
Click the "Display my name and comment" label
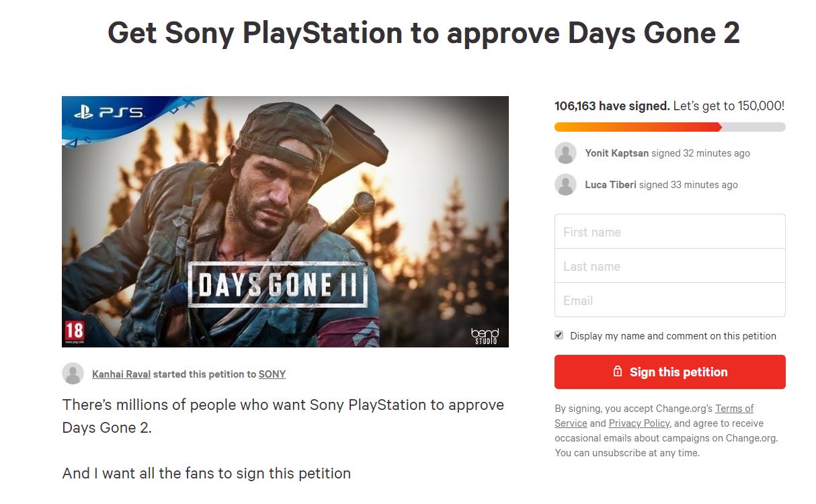[x=673, y=336]
